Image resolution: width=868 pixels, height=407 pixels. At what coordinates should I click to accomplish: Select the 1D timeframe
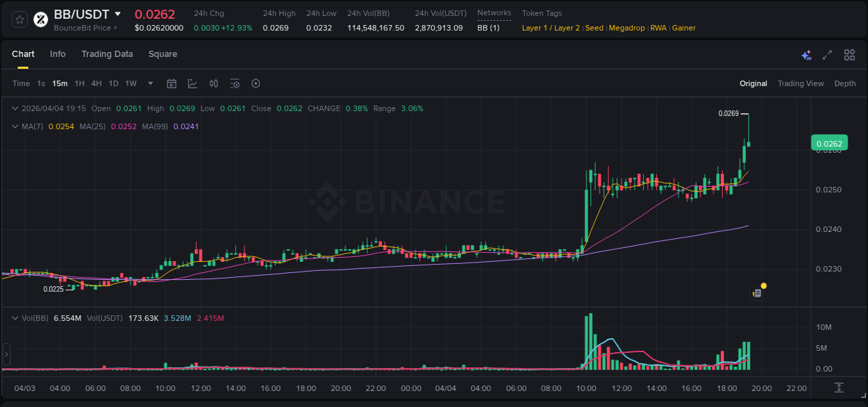tap(113, 83)
